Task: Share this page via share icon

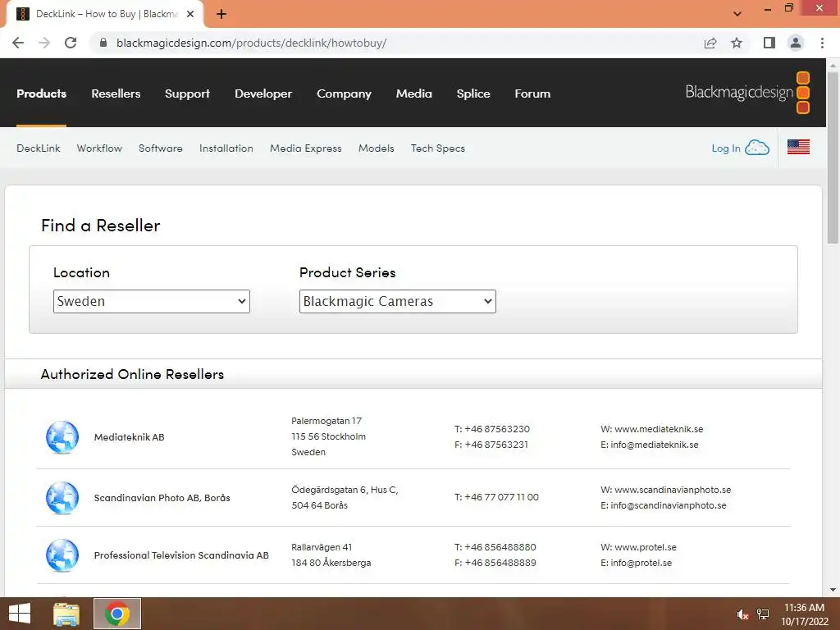Action: pyautogui.click(x=710, y=43)
